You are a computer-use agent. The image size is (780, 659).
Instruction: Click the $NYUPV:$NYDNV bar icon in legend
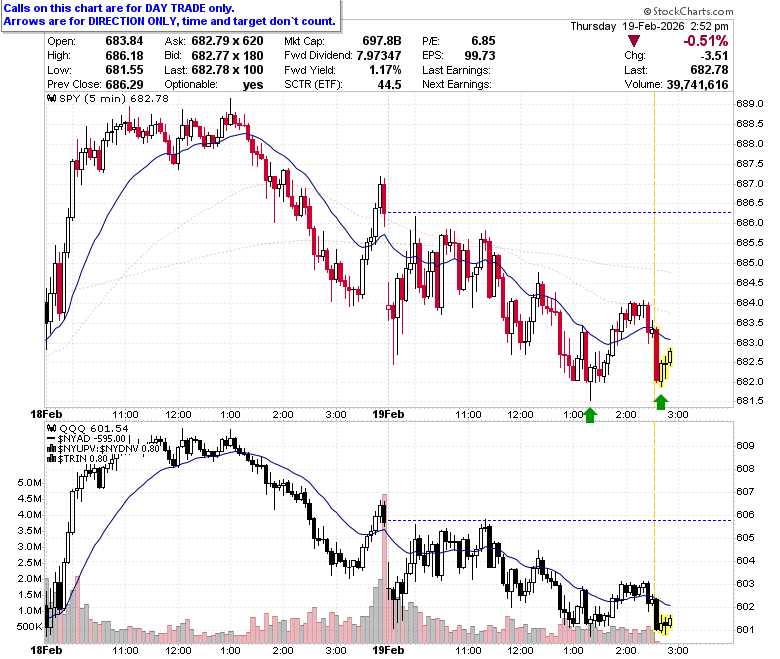(x=51, y=449)
